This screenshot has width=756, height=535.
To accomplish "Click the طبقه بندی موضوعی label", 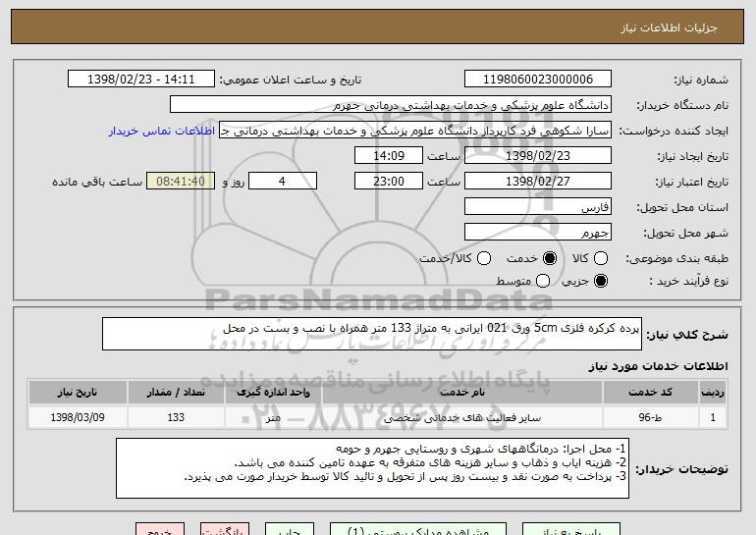I will (676, 259).
